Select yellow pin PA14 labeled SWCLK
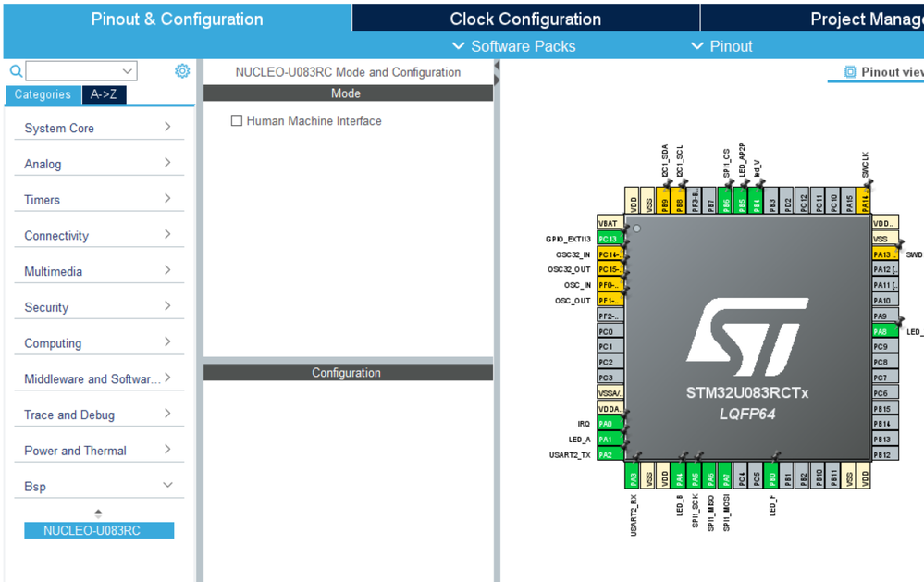The width and height of the screenshot is (924, 582). point(863,201)
